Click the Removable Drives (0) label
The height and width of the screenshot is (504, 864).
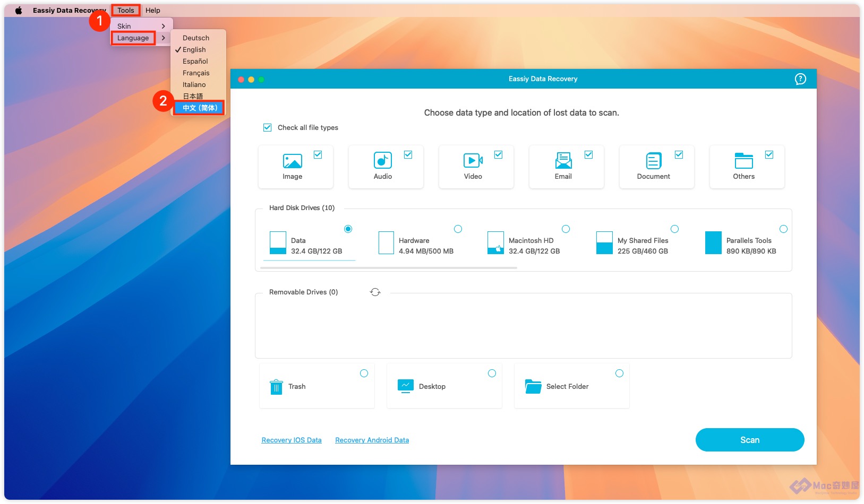click(x=303, y=292)
